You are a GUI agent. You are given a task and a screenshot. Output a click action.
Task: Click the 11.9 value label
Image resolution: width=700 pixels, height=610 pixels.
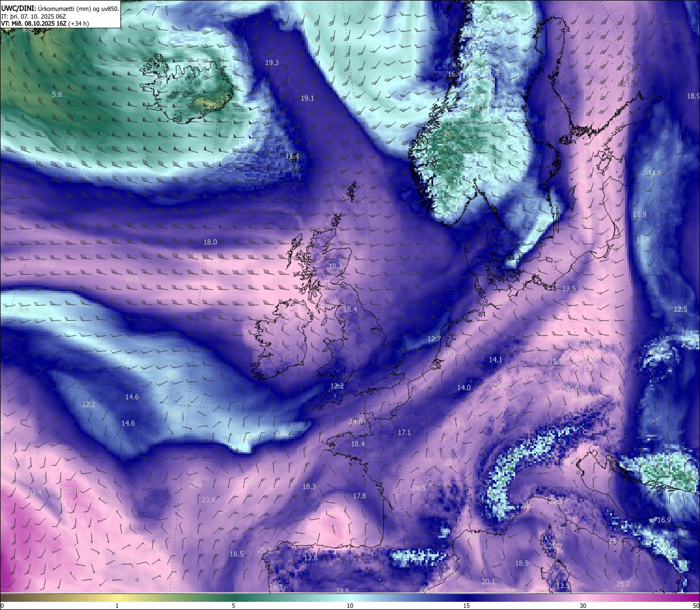click(x=639, y=214)
